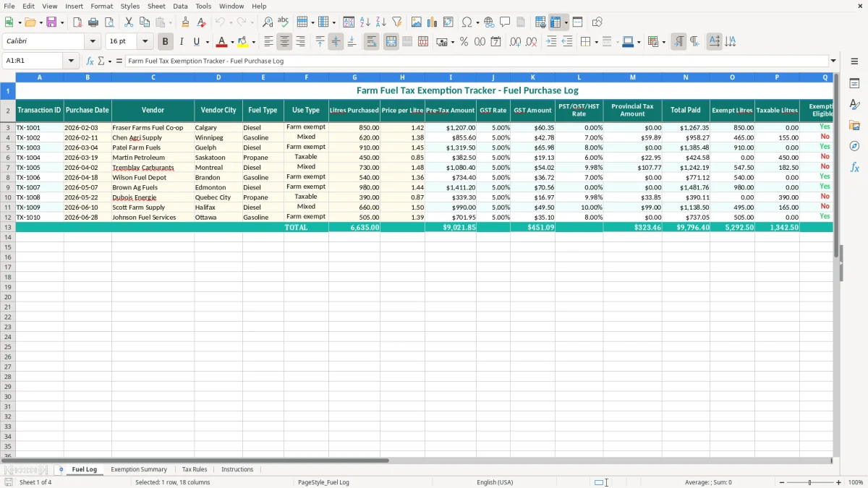Image resolution: width=868 pixels, height=488 pixels.
Task: Open the Tools menu
Action: coord(203,6)
